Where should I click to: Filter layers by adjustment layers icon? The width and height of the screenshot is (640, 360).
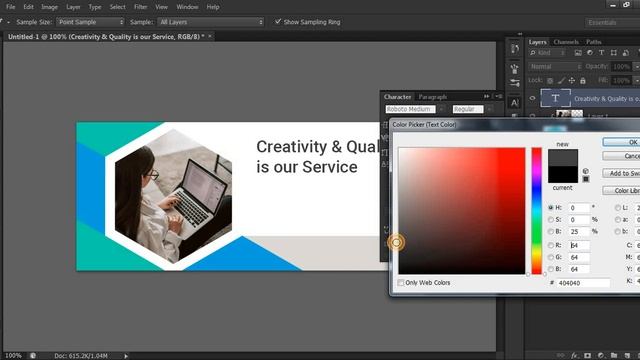click(x=590, y=53)
